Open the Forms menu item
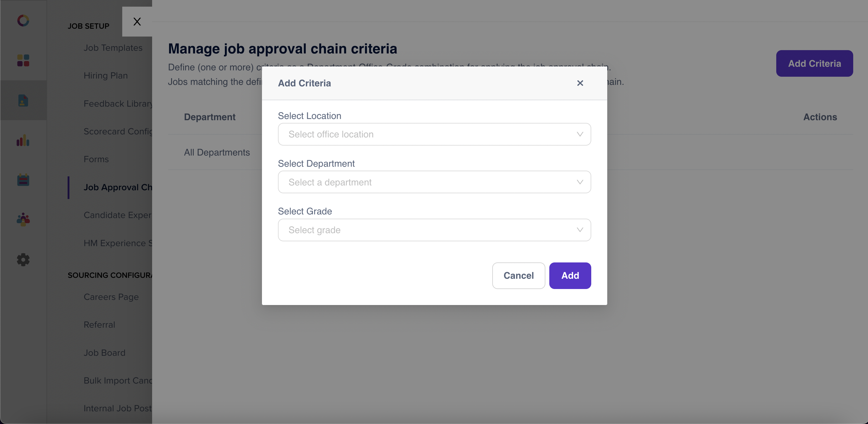 pyautogui.click(x=96, y=159)
